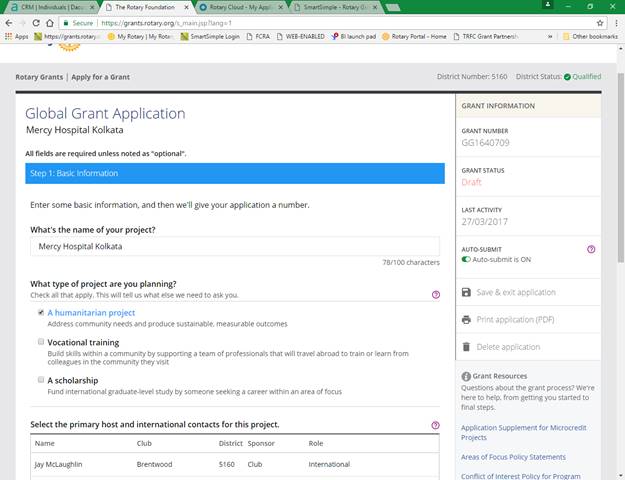Expand the bookmarks bar overflow chevron

(550, 36)
